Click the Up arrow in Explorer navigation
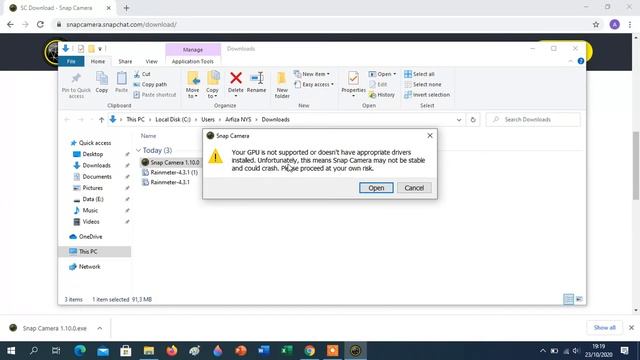 101,120
